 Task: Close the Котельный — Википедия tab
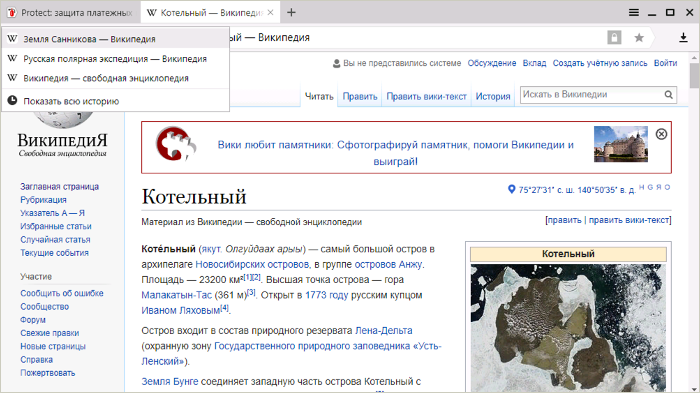(x=270, y=13)
